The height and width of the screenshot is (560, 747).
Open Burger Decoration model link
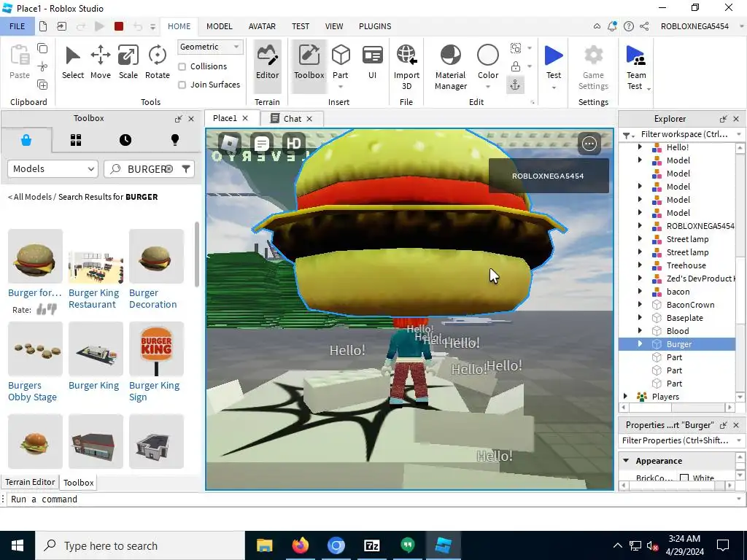pos(153,298)
